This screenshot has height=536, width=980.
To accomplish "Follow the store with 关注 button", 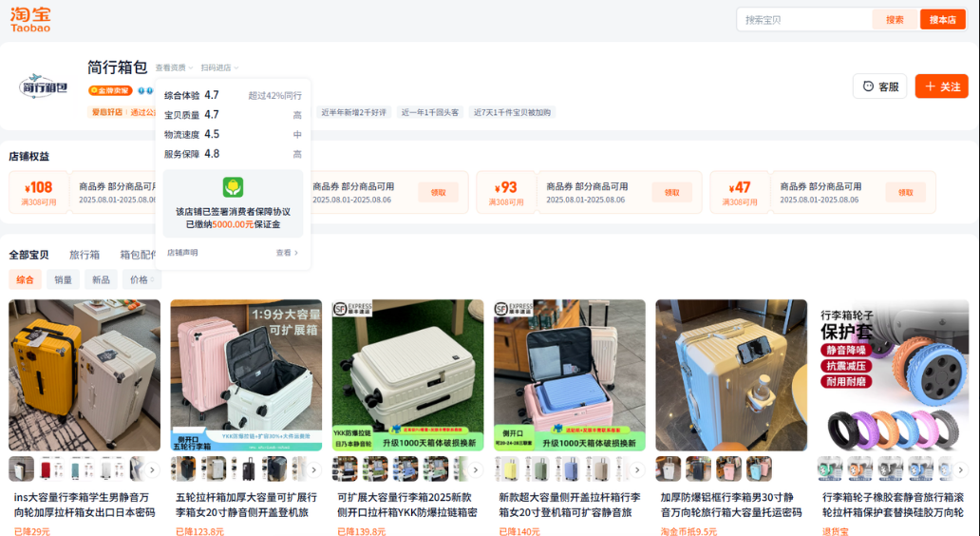I will [941, 86].
